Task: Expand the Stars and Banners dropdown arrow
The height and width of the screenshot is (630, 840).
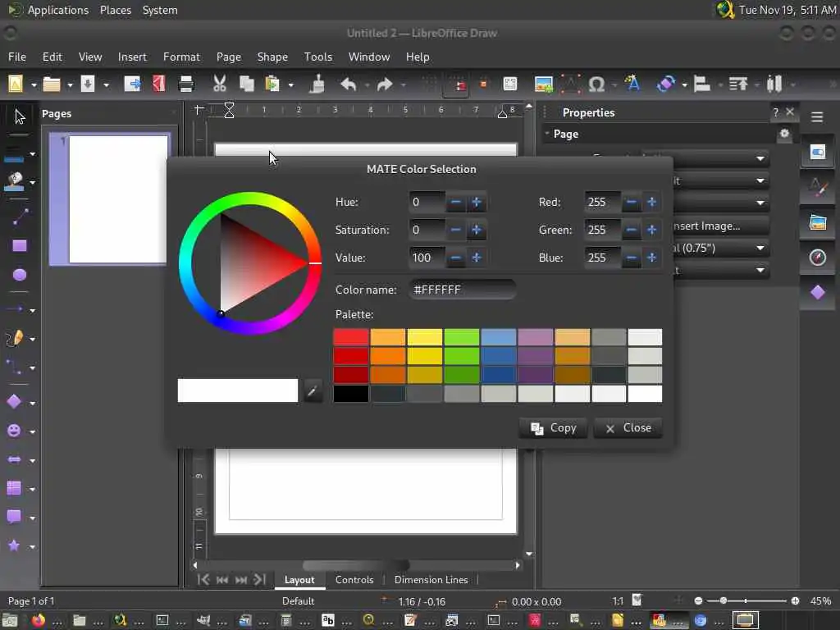Action: [x=32, y=547]
